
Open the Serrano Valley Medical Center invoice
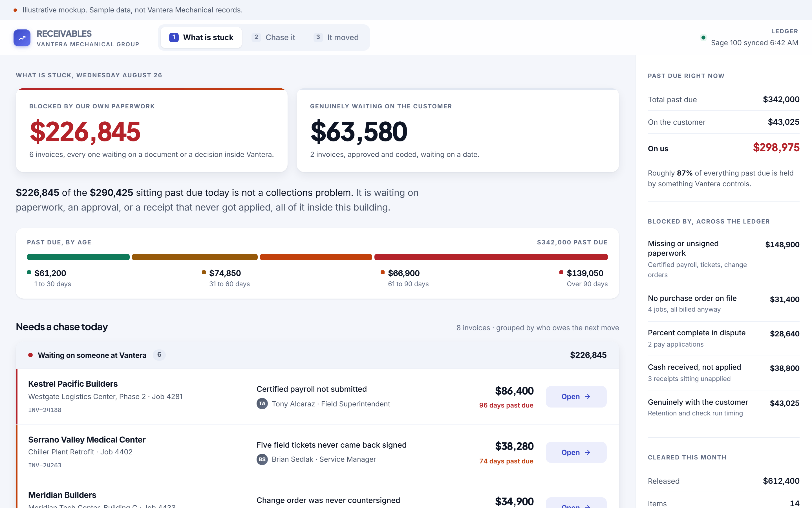(576, 452)
